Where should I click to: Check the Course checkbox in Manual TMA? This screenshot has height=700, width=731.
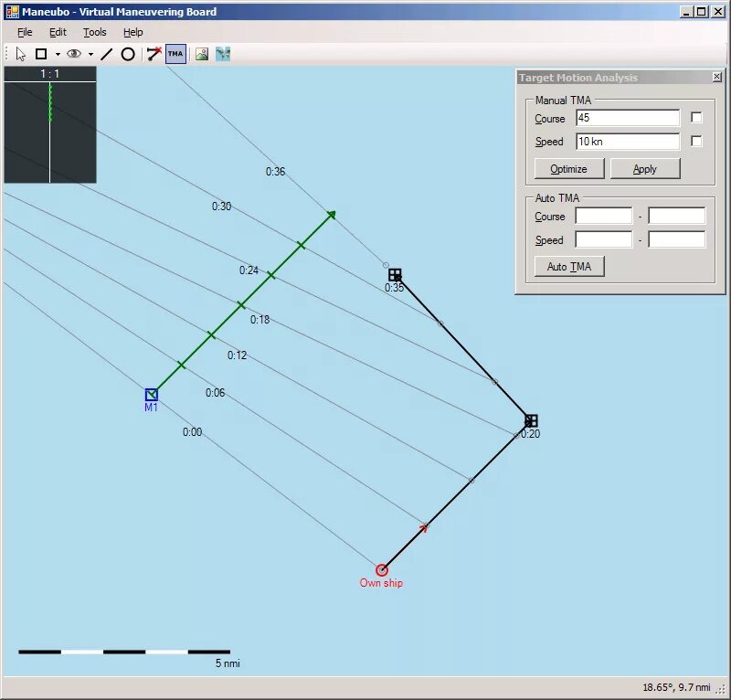click(695, 118)
